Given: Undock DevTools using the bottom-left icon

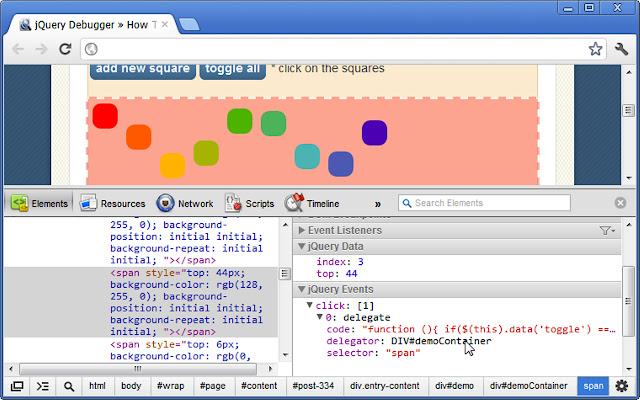Looking at the screenshot, I should coord(17,386).
